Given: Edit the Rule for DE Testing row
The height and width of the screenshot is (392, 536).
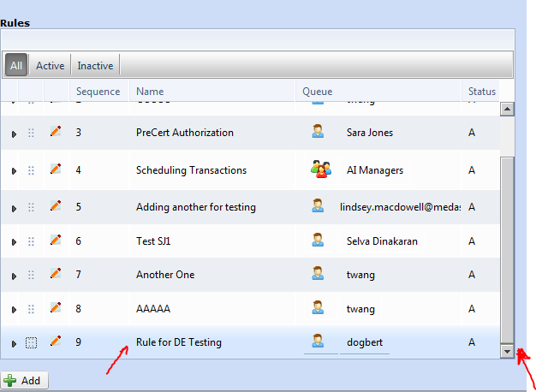Looking at the screenshot, I should coord(56,342).
